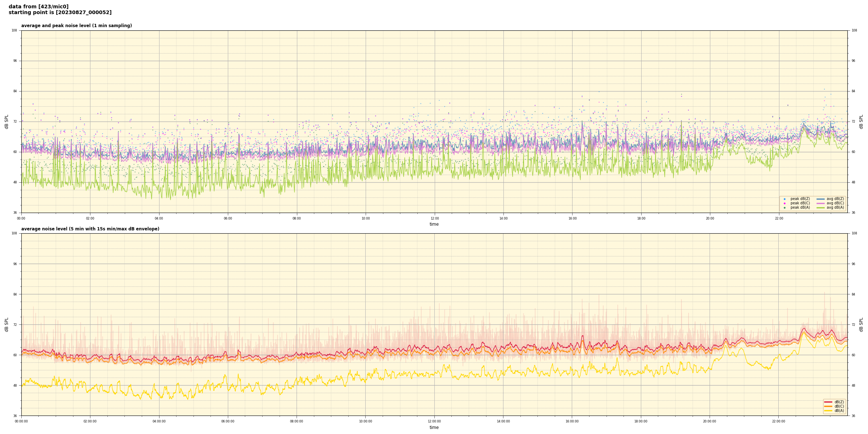Click yellow dB(A) swatch in bottom legend
Image resolution: width=868 pixels, height=434 pixels.
828,410
